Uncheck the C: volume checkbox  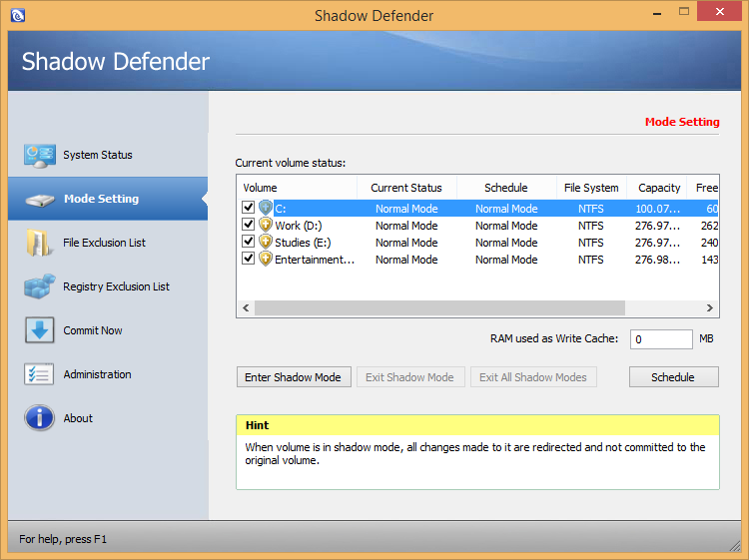click(248, 208)
